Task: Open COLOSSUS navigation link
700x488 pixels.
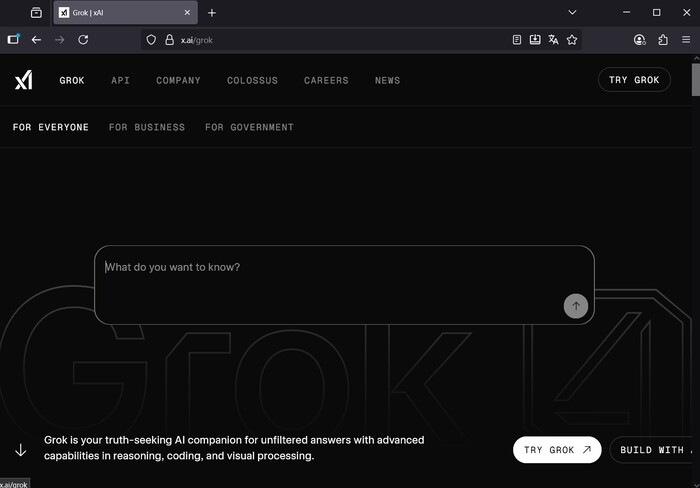Action: pyautogui.click(x=252, y=80)
